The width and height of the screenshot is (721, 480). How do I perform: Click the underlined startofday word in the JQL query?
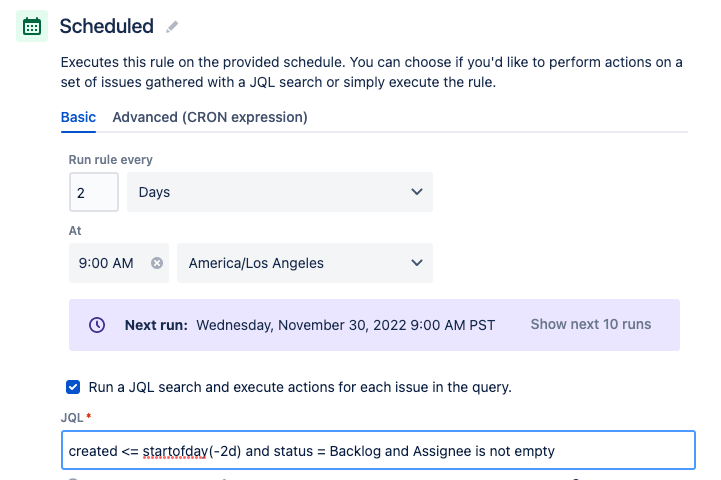[x=175, y=451]
